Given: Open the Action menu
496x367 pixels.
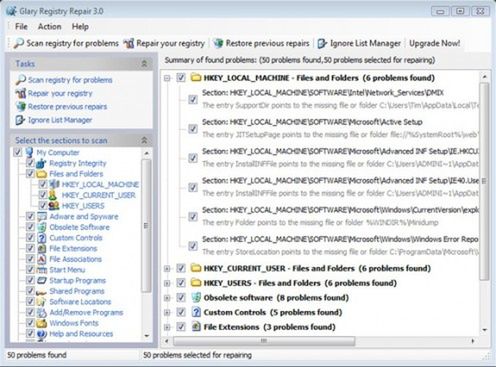Looking at the screenshot, I should coord(49,27).
